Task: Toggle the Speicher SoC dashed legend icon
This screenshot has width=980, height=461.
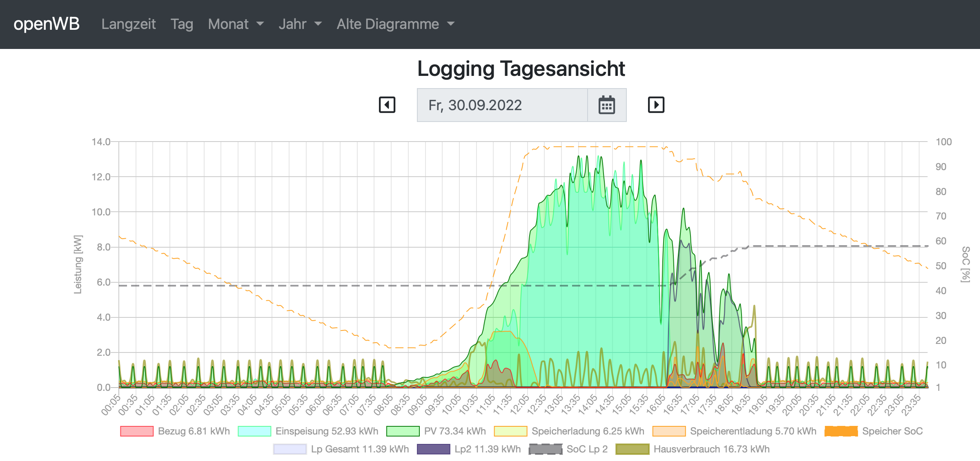Action: click(x=841, y=431)
